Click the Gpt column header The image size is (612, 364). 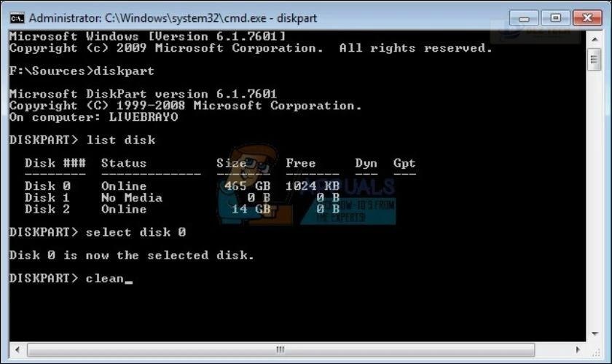(x=404, y=163)
